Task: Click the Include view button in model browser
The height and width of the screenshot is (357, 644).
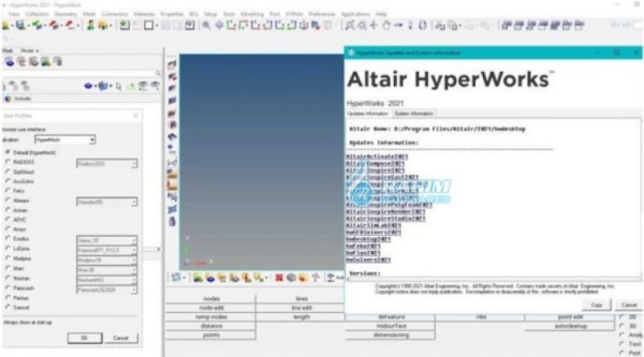Action: pos(18,99)
